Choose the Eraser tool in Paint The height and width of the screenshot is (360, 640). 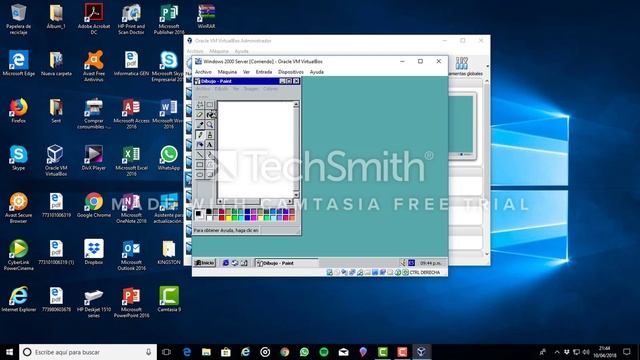(x=200, y=115)
